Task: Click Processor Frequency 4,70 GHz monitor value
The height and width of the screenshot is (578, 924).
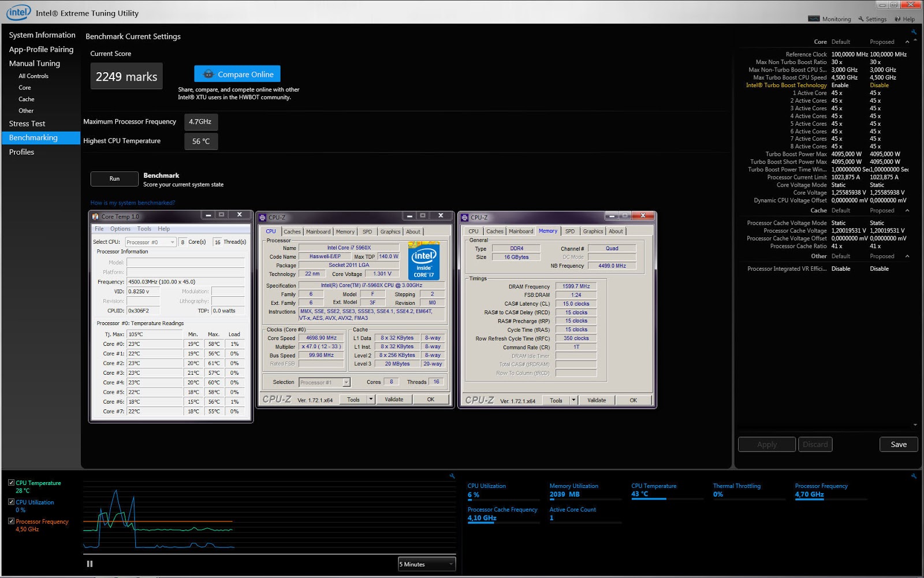Action: (809, 494)
